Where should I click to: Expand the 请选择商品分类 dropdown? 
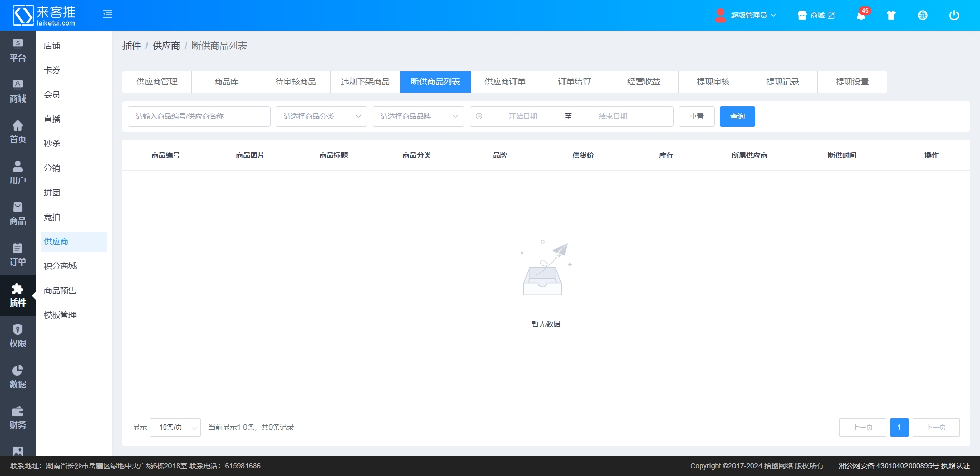(x=322, y=116)
